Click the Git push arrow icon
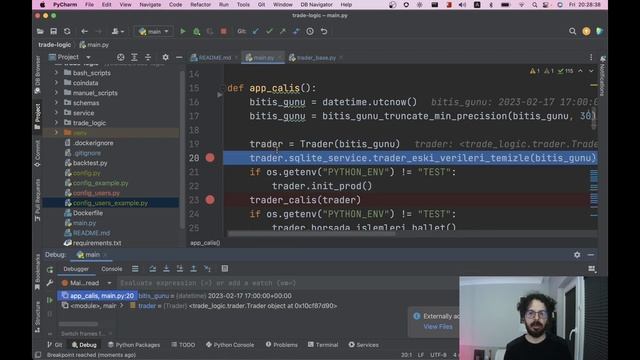Image resolution: width=640 pixels, height=360 pixels. click(282, 31)
